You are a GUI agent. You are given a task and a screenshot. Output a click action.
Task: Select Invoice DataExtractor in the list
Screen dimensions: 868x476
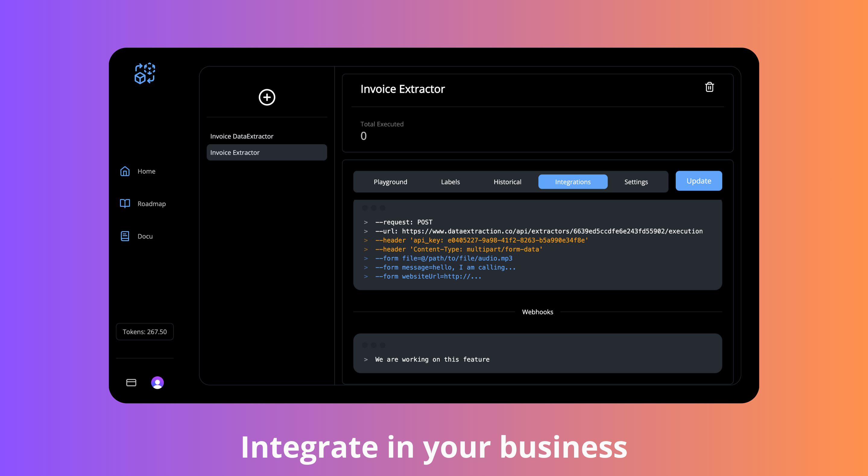[241, 136]
